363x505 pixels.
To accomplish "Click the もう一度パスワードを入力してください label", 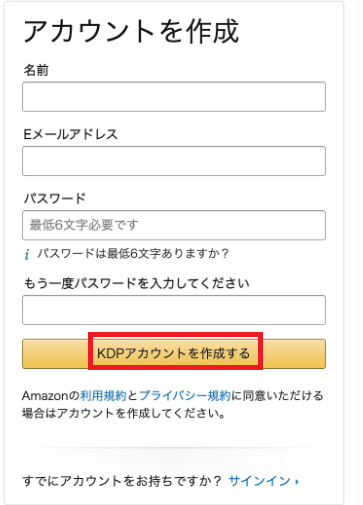I will [136, 283].
